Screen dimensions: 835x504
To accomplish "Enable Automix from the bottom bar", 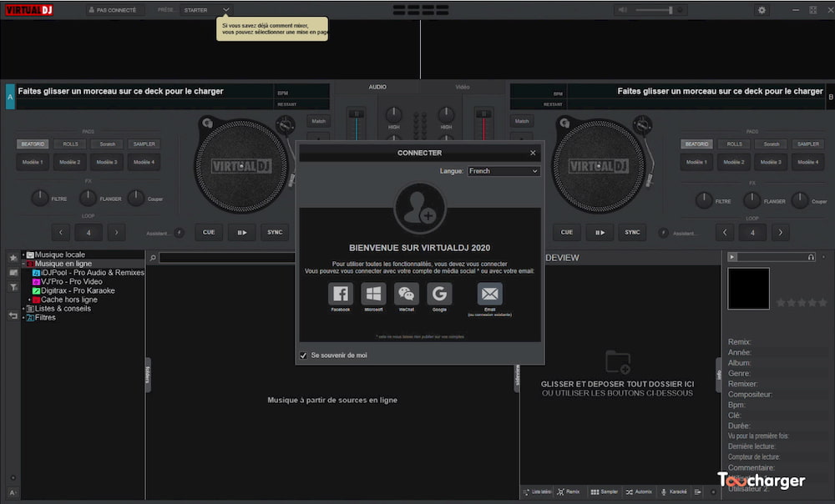I will [638, 491].
